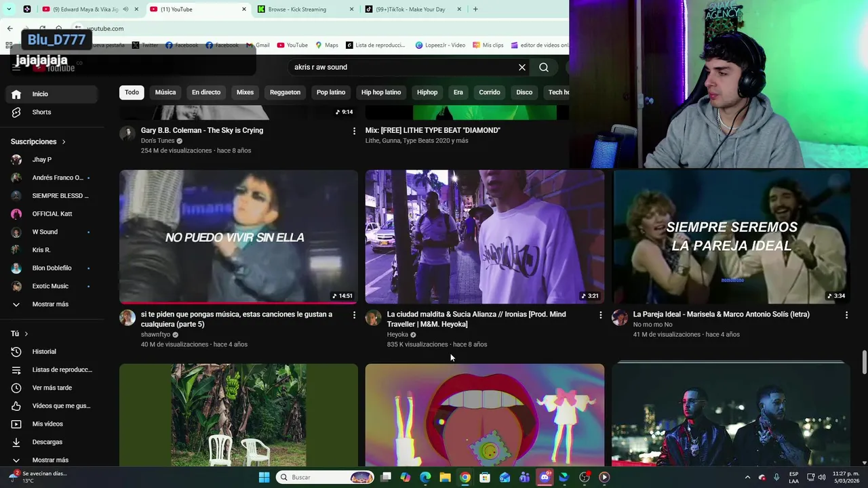The image size is (868, 488).
Task: Play the La ciudad maldita street thumbnail
Action: tap(485, 237)
